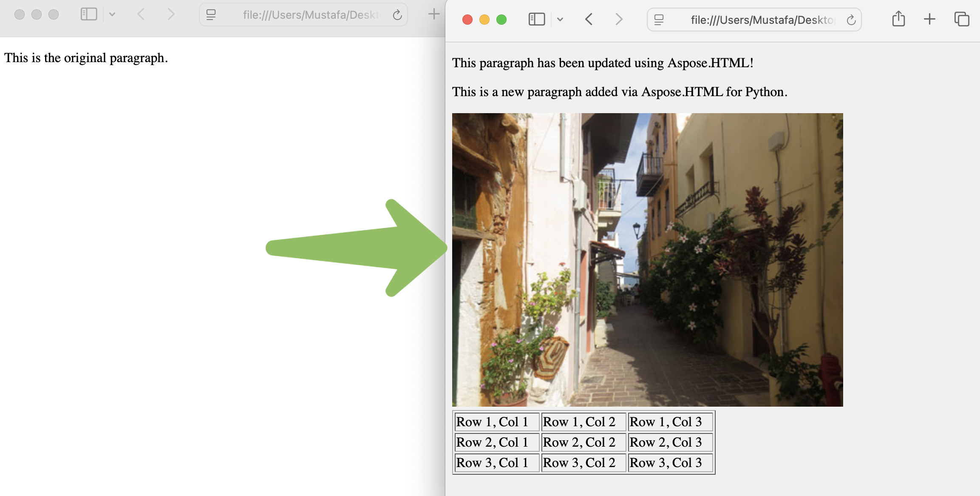980x496 pixels.
Task: Click the forward arrow in the left window
Action: pyautogui.click(x=170, y=14)
